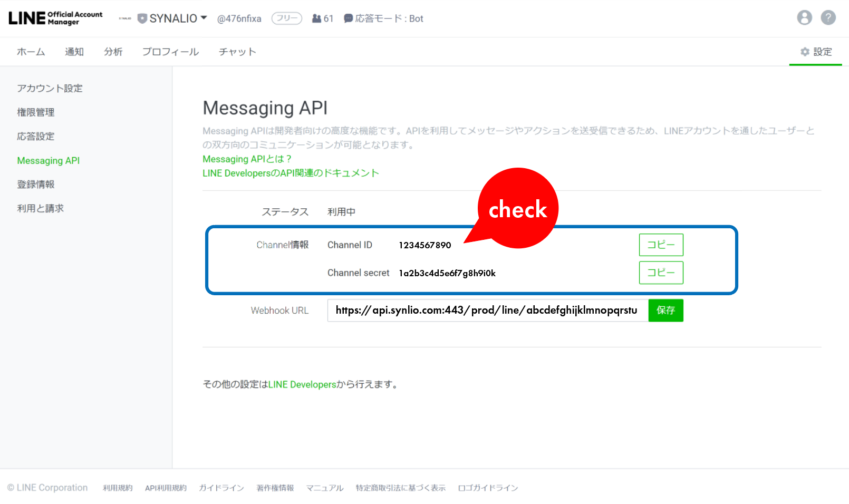The image size is (849, 504).
Task: Click the LINE Developers link in footer note
Action: pyautogui.click(x=302, y=385)
